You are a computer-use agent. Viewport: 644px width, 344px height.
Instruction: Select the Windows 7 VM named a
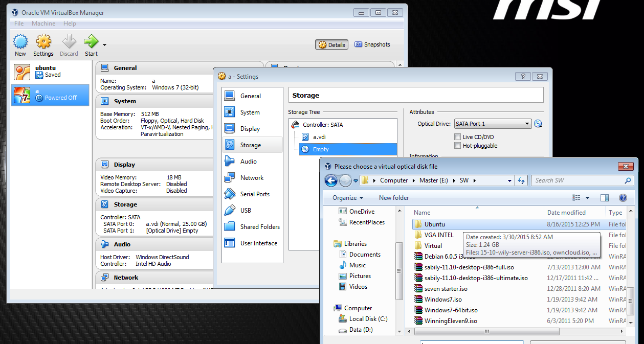click(50, 95)
